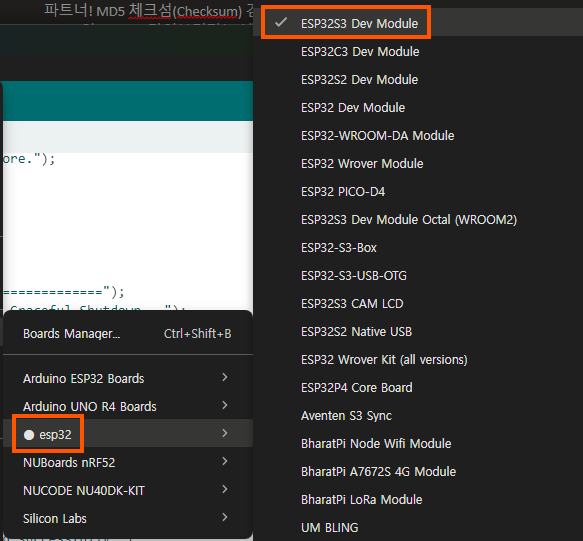This screenshot has width=583, height=541.
Task: Open the Arduino ESP32 Boards submenu
Action: tap(128, 378)
